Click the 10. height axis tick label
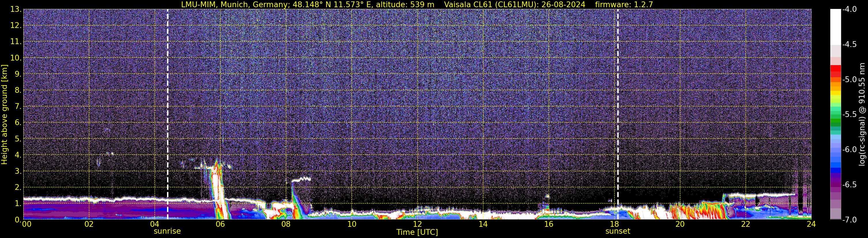This screenshot has height=238, width=868. 16,58
